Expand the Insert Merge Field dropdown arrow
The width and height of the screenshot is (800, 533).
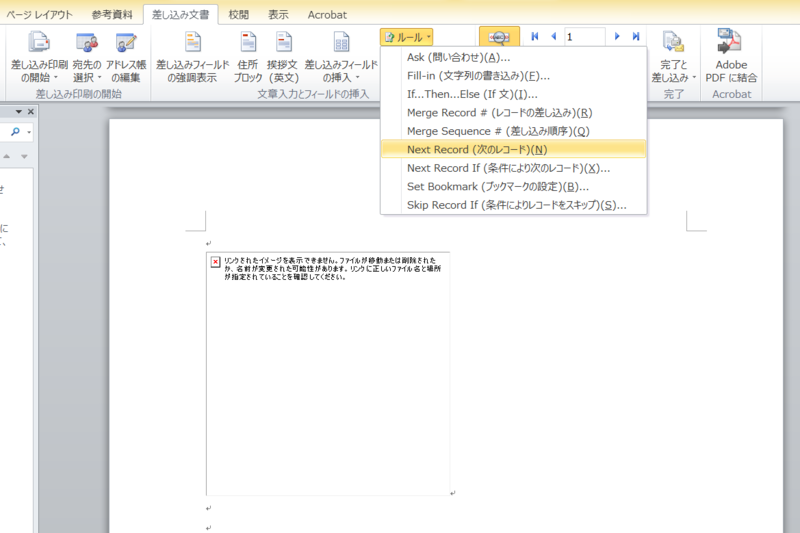(358, 78)
